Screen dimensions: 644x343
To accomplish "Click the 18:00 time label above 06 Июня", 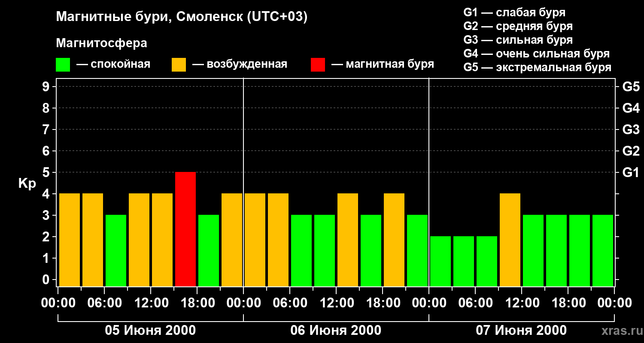I will [383, 303].
